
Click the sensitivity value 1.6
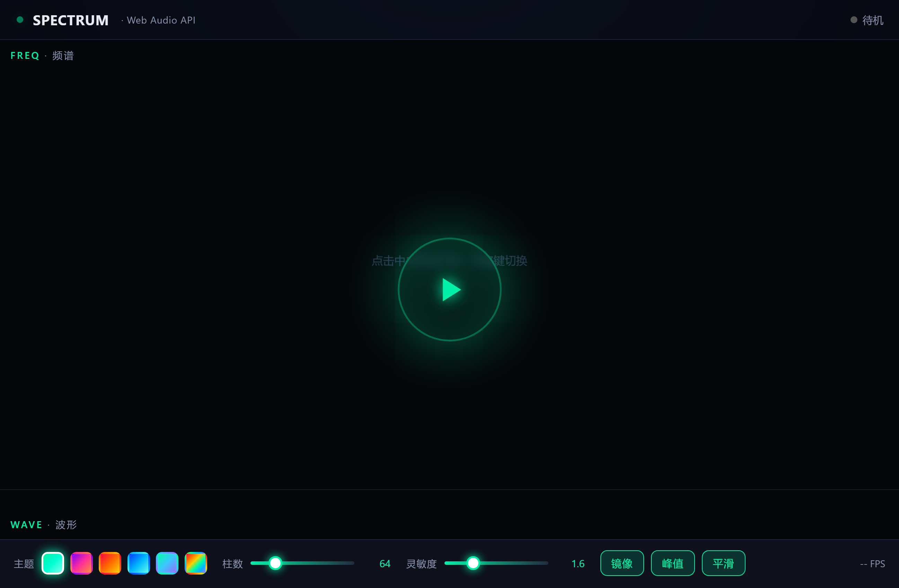(578, 563)
